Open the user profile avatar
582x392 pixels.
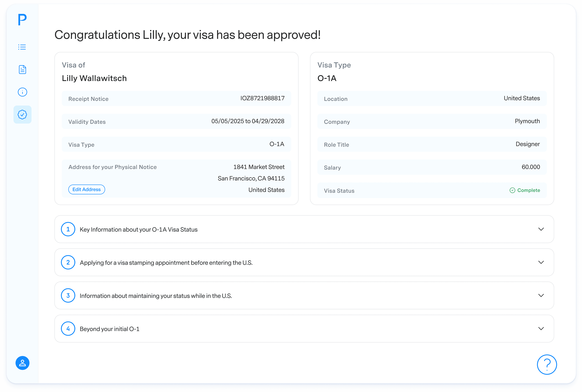pyautogui.click(x=22, y=363)
